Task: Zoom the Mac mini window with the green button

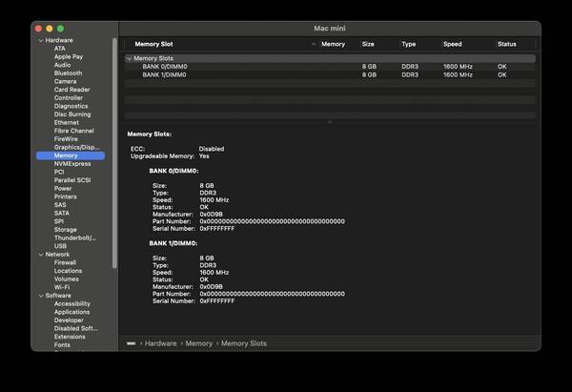Action: 61,29
